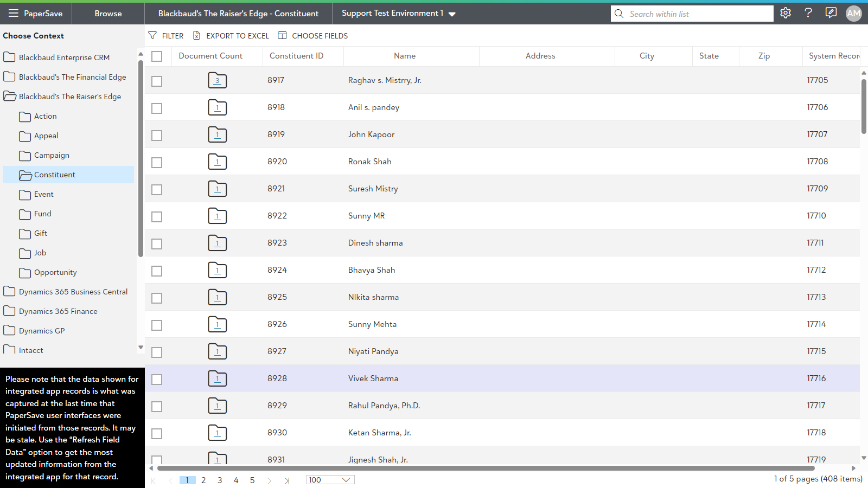Click the Filter funnel button
868x488 pixels.
click(166, 36)
